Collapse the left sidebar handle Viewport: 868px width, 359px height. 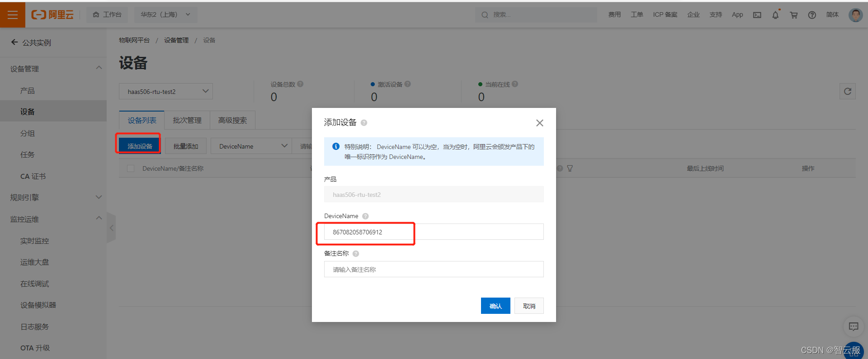tap(111, 228)
